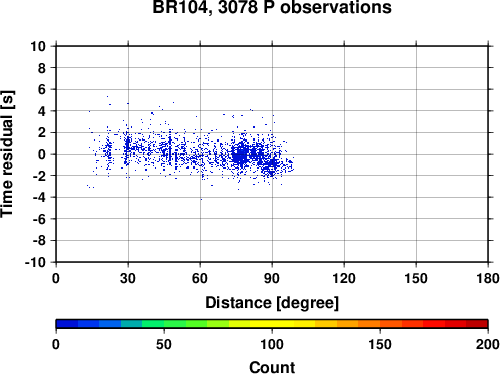500x374 pixels.
Task: Click the x-axis tick label "180"
Action: click(x=488, y=278)
